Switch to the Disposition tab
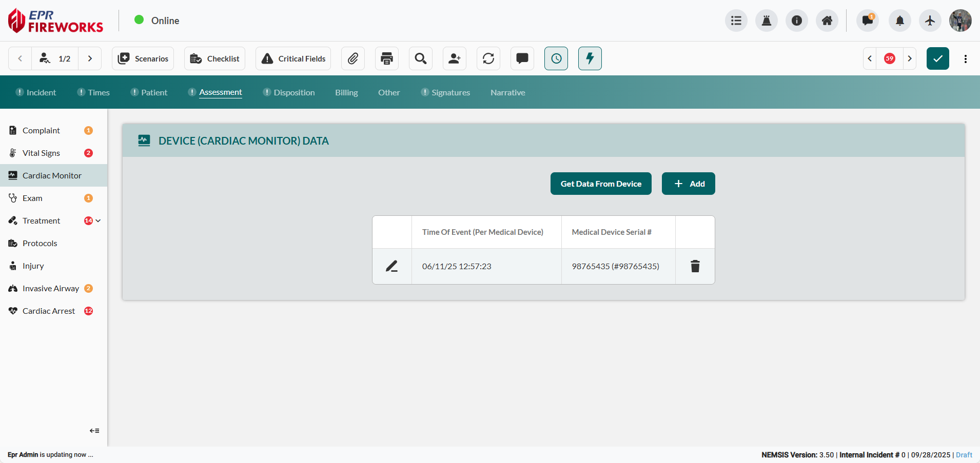Image resolution: width=980 pixels, height=463 pixels. pyautogui.click(x=294, y=92)
